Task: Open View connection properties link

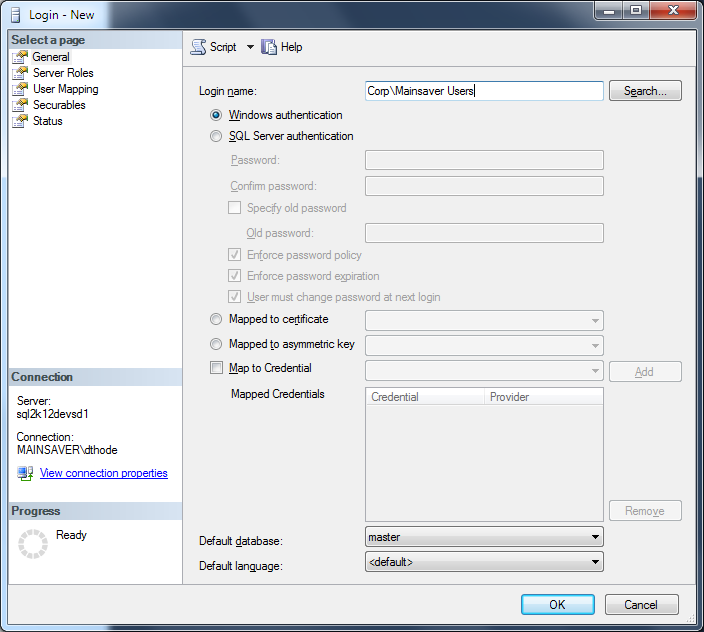Action: [103, 473]
